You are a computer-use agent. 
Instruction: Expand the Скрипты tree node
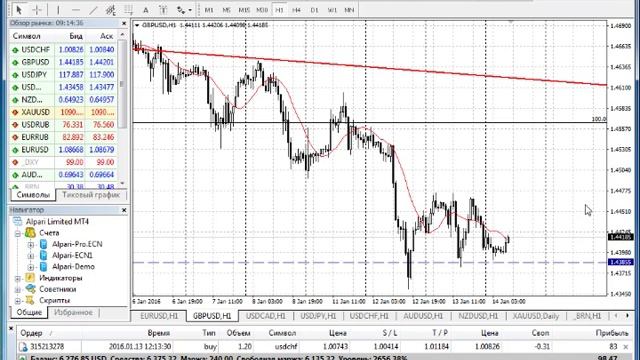pos(18,301)
